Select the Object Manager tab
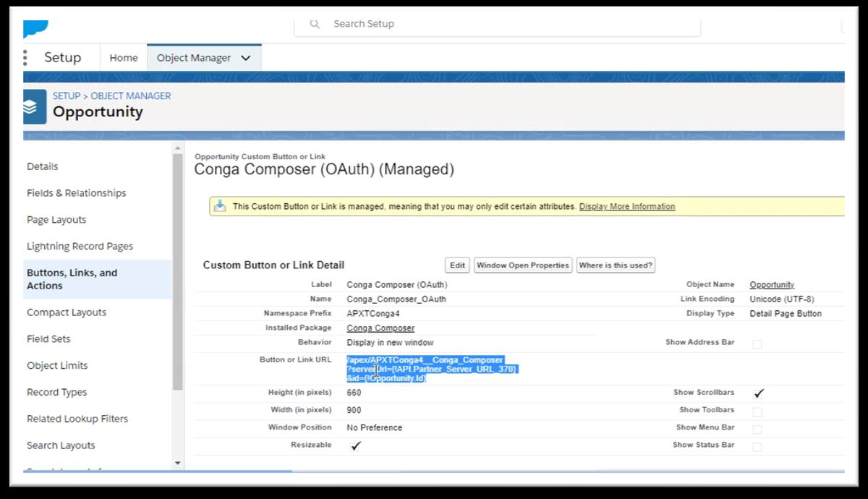868x499 pixels. [x=194, y=58]
